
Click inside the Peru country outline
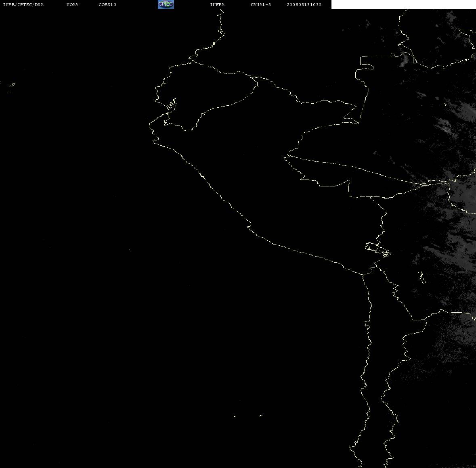(273, 182)
